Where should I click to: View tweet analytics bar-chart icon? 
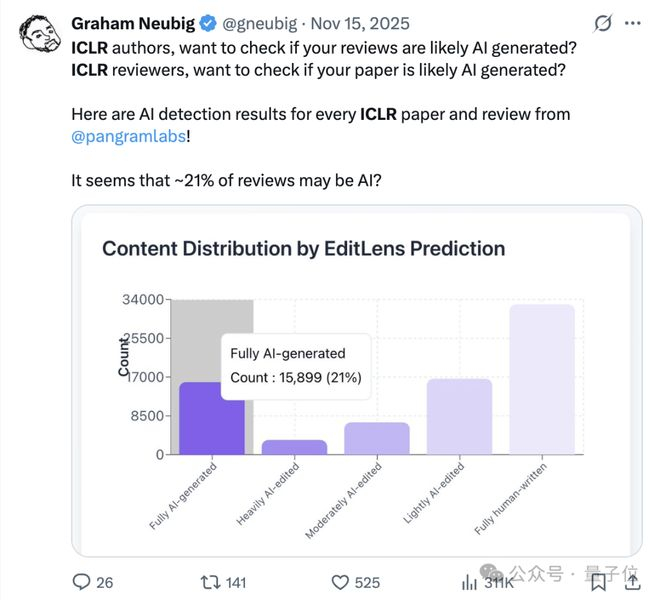click(x=468, y=582)
